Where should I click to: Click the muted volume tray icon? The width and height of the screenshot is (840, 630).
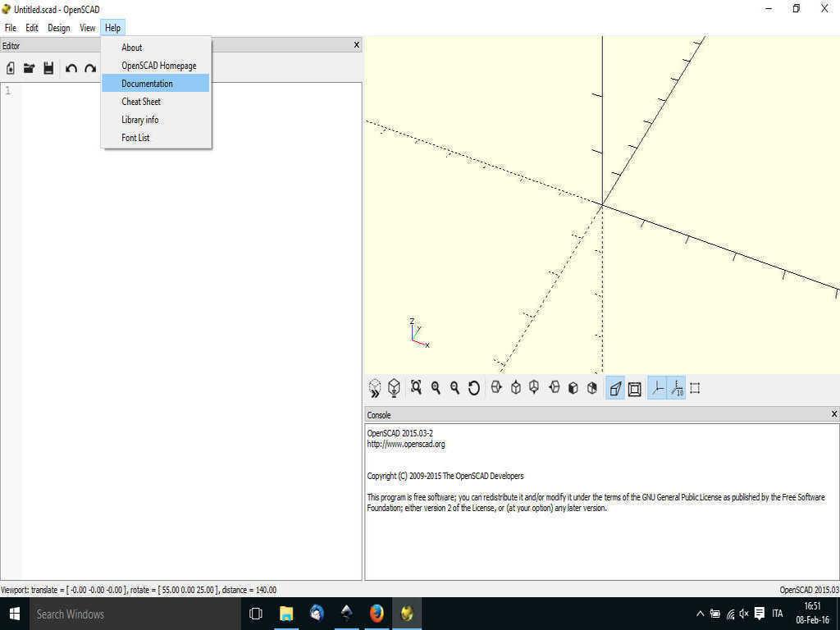[x=743, y=614]
